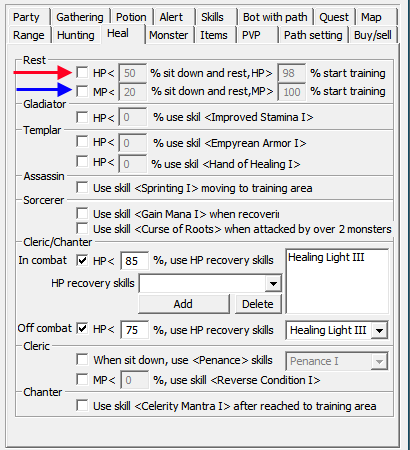This screenshot has width=410, height=450.
Task: Enable HP sit down and rest checkbox
Action: coord(82,72)
